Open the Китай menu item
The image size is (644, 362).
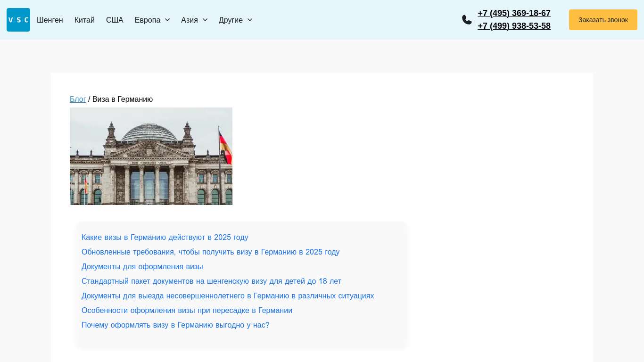click(x=84, y=20)
